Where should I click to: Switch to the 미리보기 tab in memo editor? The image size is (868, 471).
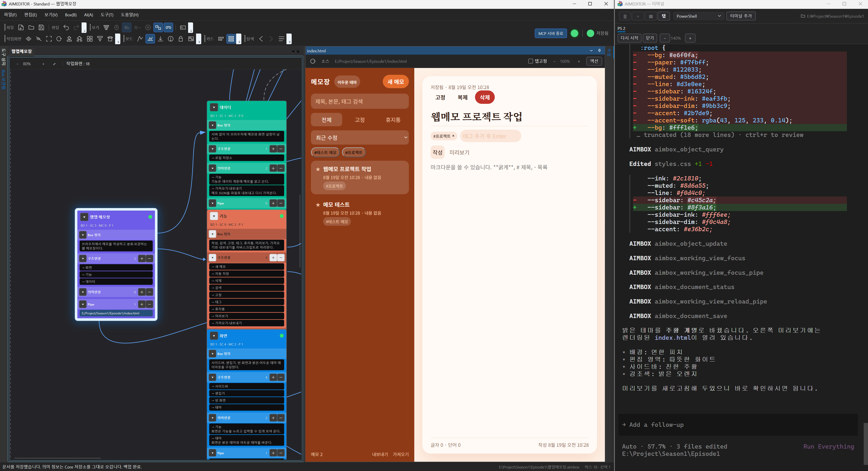coord(459,152)
